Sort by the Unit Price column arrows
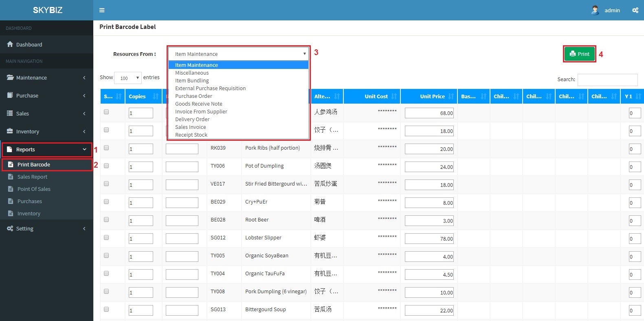644x321 pixels. pyautogui.click(x=451, y=97)
